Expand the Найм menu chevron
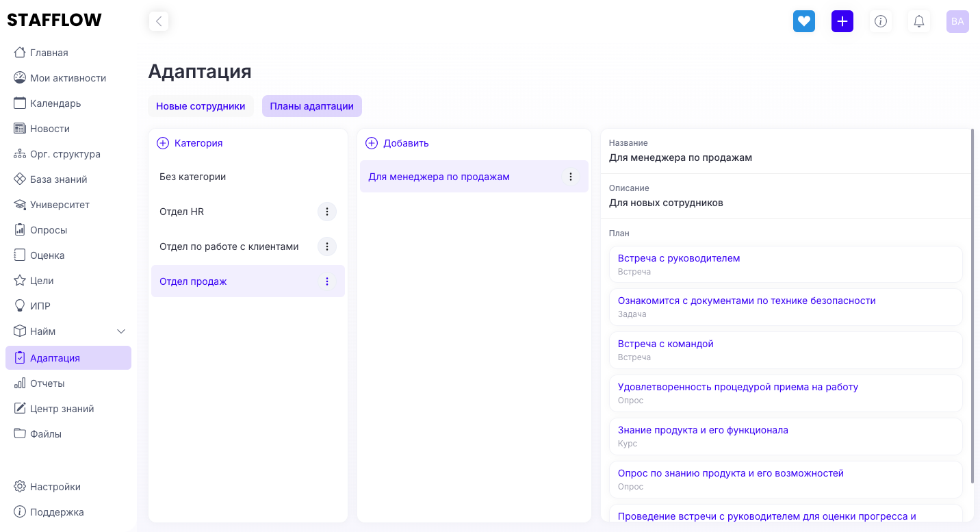 (x=121, y=331)
